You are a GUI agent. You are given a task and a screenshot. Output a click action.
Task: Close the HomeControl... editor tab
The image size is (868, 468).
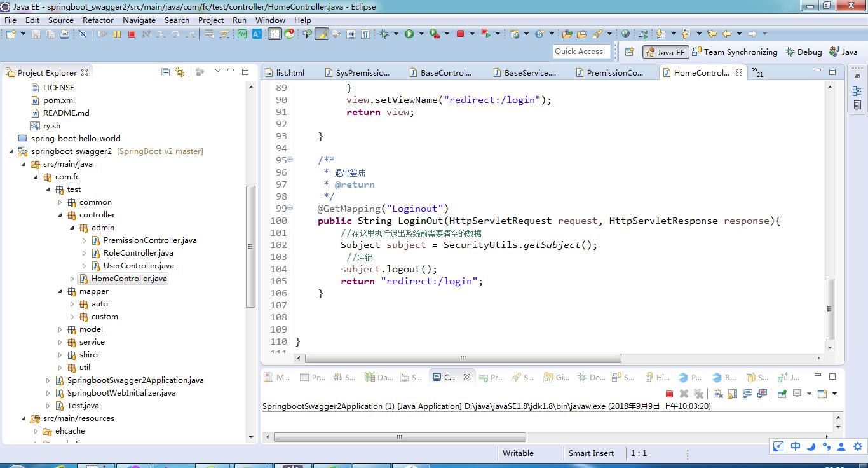pos(739,72)
